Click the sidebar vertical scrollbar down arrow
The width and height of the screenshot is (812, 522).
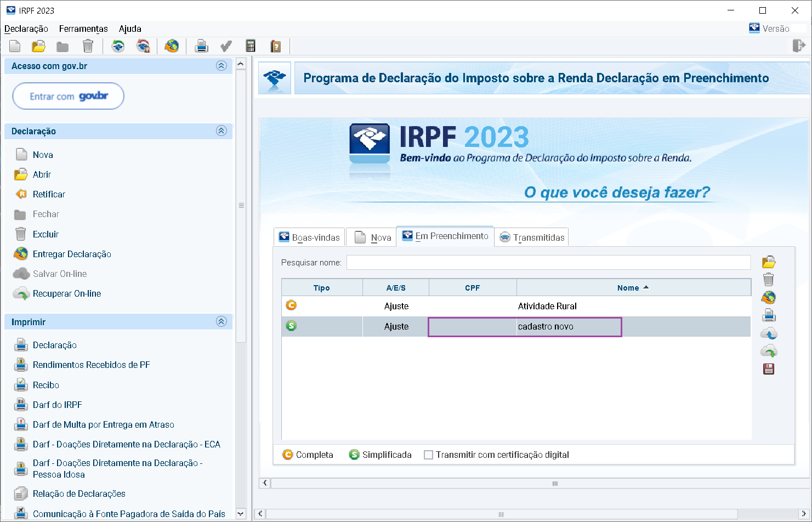point(241,514)
